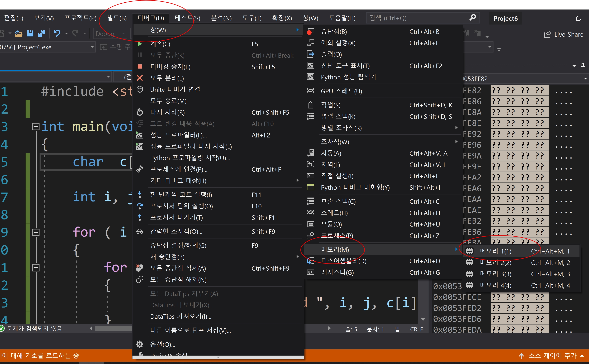Click Step Into (한 단계씩 코드 실행)
This screenshot has height=364, width=589.
pyautogui.click(x=218, y=194)
